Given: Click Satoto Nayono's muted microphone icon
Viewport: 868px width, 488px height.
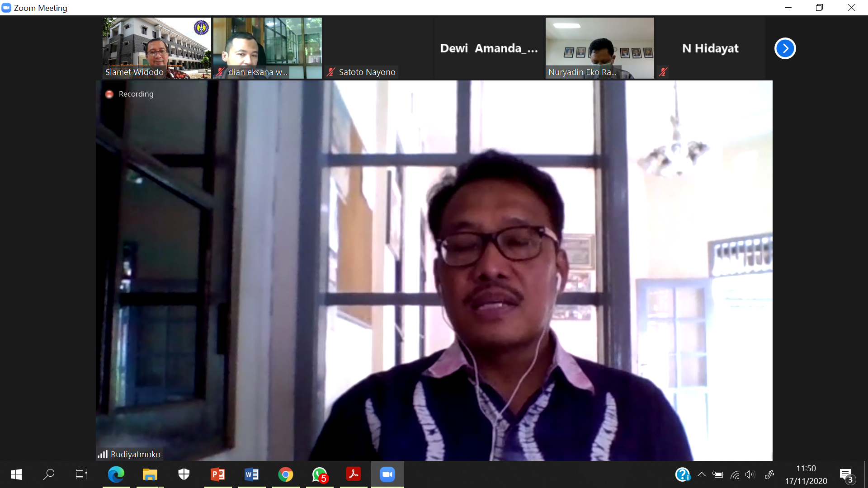Looking at the screenshot, I should (x=331, y=72).
